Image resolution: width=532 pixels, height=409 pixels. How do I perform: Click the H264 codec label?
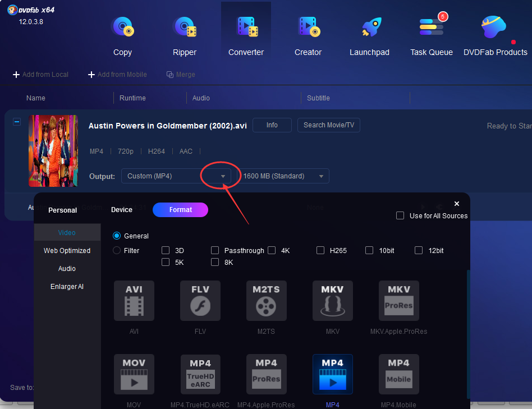pos(157,151)
